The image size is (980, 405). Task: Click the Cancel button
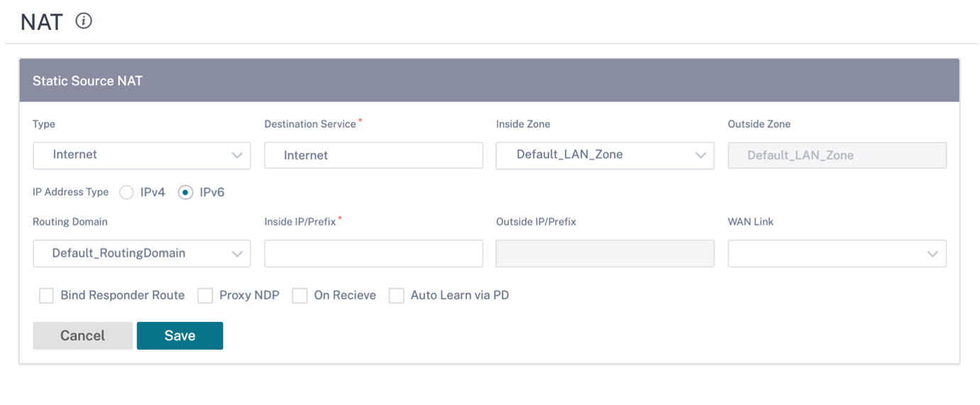point(82,335)
